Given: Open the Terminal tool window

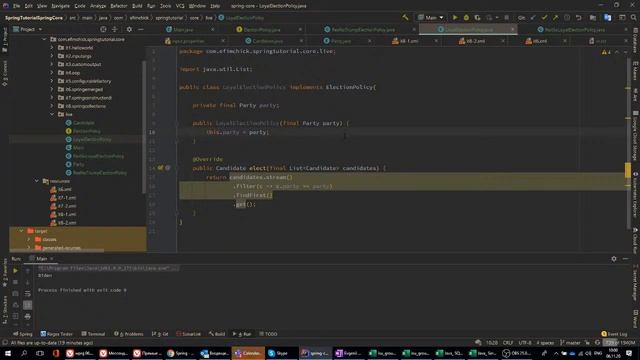Looking at the screenshot, I should (x=93, y=334).
